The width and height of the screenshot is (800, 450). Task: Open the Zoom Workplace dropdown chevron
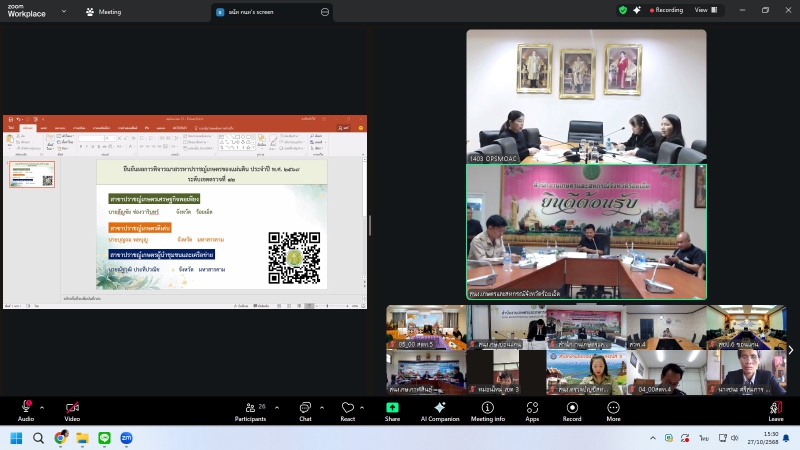(64, 11)
